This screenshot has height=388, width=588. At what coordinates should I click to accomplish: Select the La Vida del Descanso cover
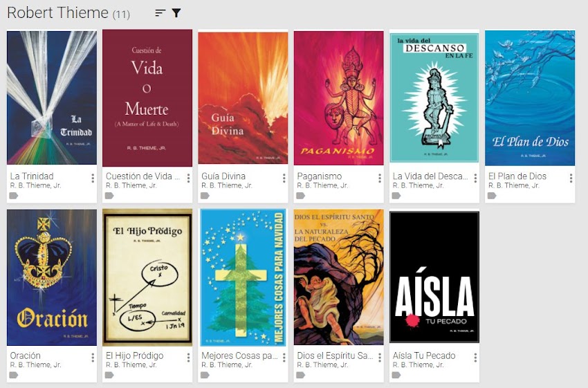coord(434,98)
